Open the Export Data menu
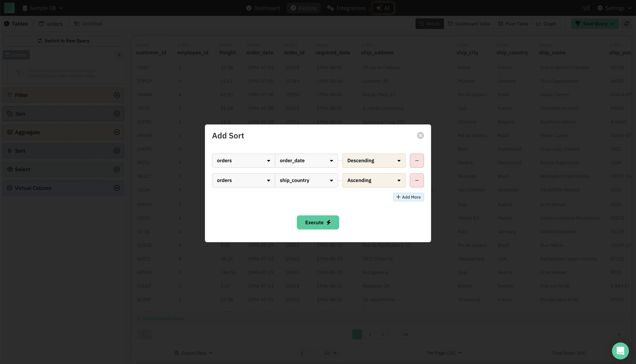 pos(193,353)
